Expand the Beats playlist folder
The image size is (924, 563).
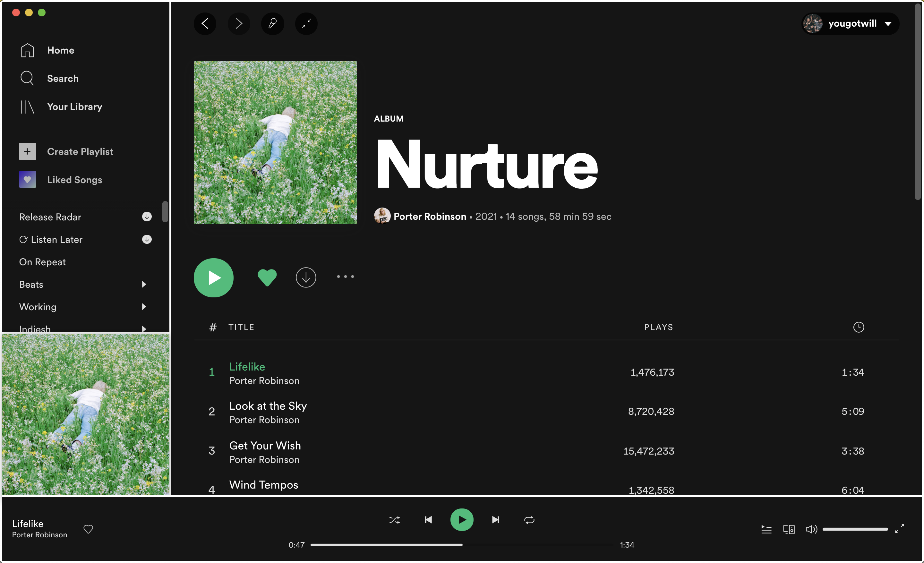144,284
